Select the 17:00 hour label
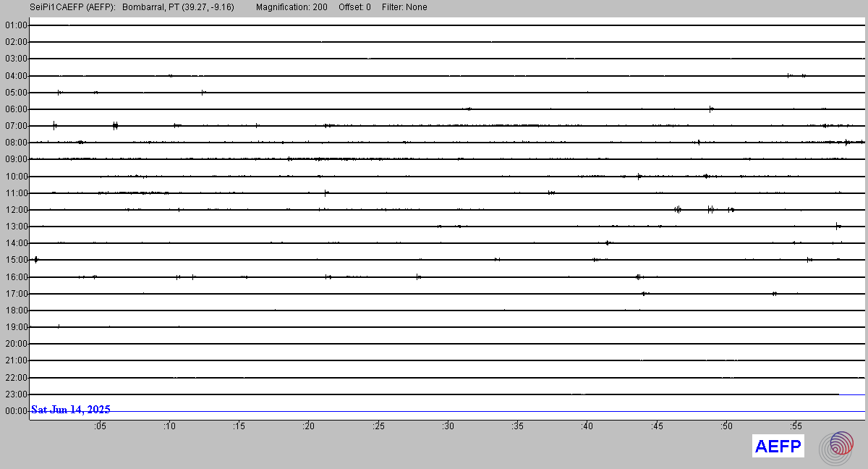Screen dimensions: 868x469 coord(16,294)
